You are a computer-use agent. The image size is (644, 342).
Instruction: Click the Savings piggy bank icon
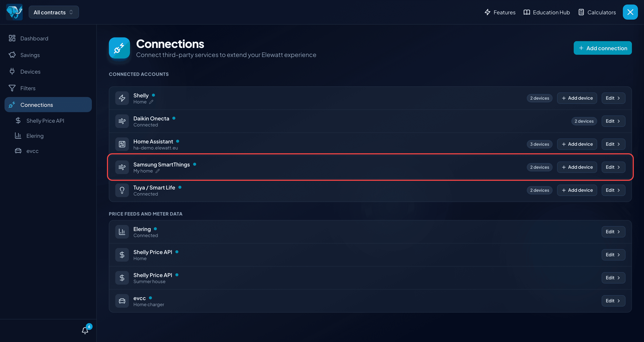[x=12, y=55]
